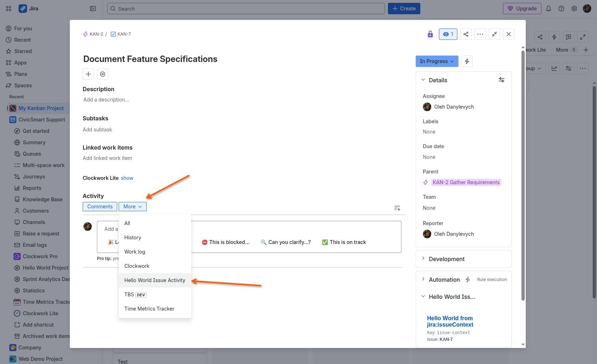Open the app switcher grid icon

tap(9, 9)
